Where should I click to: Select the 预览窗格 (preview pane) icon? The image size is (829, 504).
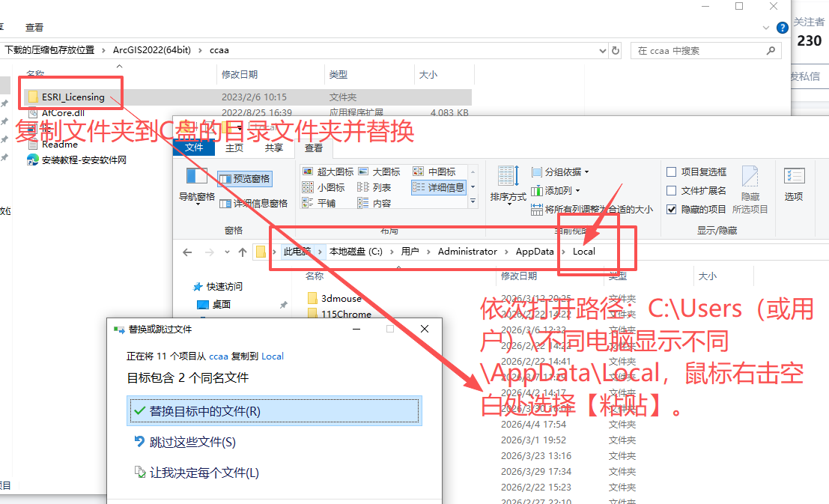click(x=225, y=178)
